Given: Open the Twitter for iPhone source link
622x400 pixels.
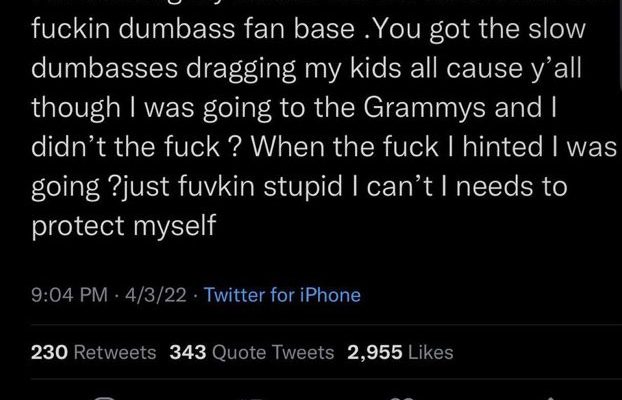Looking at the screenshot, I should click(282, 295).
